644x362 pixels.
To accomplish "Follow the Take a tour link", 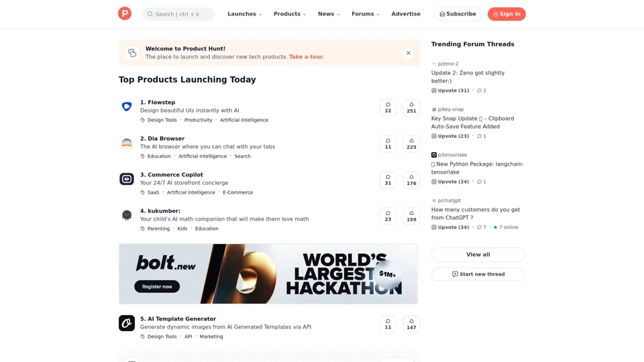I will tap(306, 57).
